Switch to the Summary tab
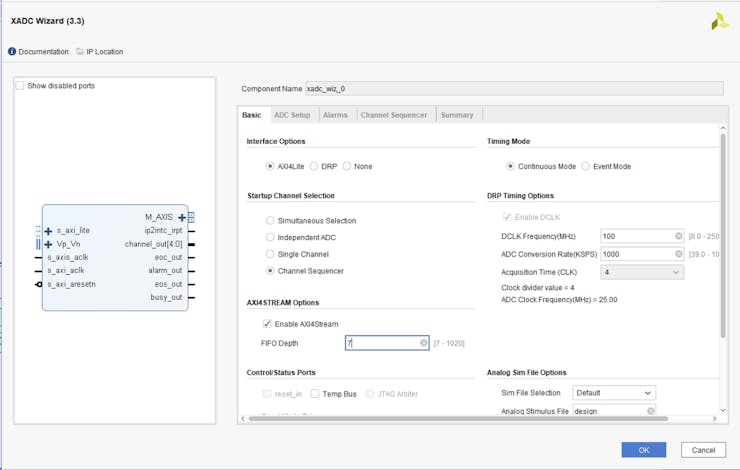 [457, 115]
